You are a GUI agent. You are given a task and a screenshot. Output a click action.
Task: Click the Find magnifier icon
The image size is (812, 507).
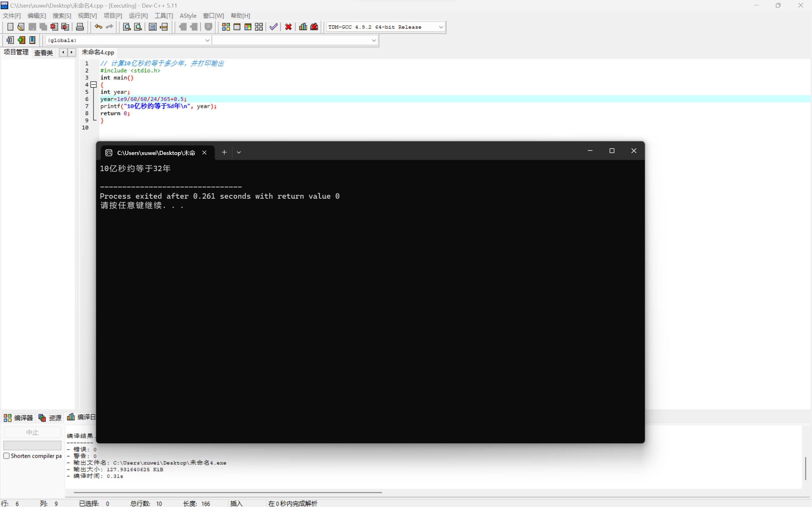[x=127, y=27]
